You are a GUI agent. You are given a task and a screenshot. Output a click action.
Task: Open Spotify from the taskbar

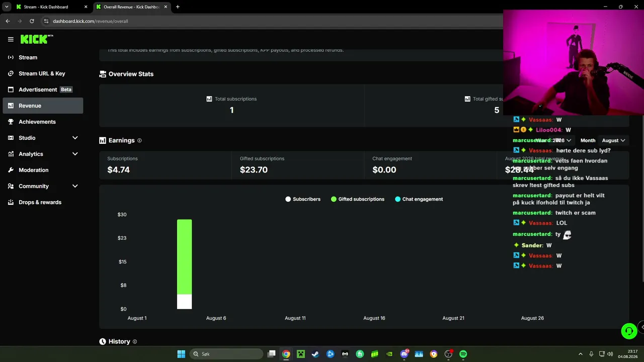[x=463, y=354]
